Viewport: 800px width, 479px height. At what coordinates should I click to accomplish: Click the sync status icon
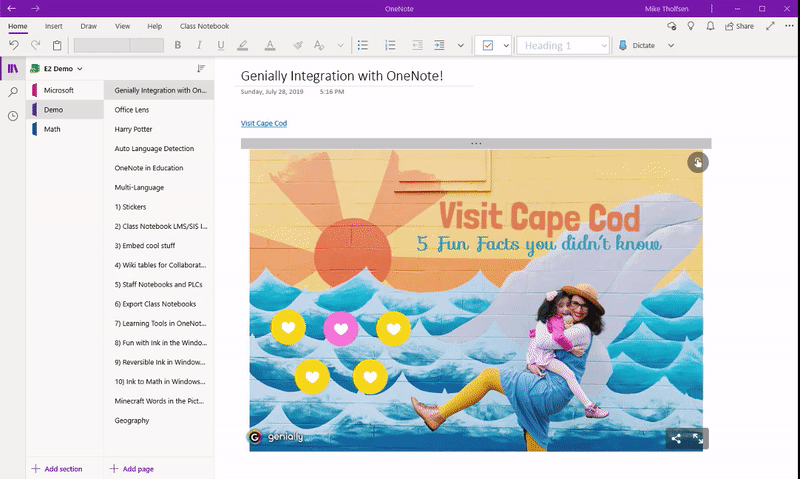671,26
